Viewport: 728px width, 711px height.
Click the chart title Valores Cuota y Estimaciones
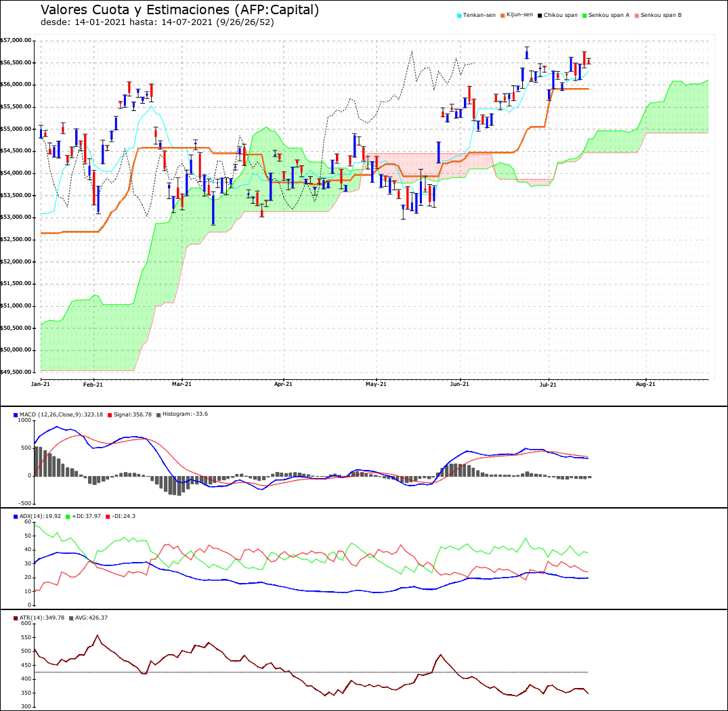tap(135, 9)
